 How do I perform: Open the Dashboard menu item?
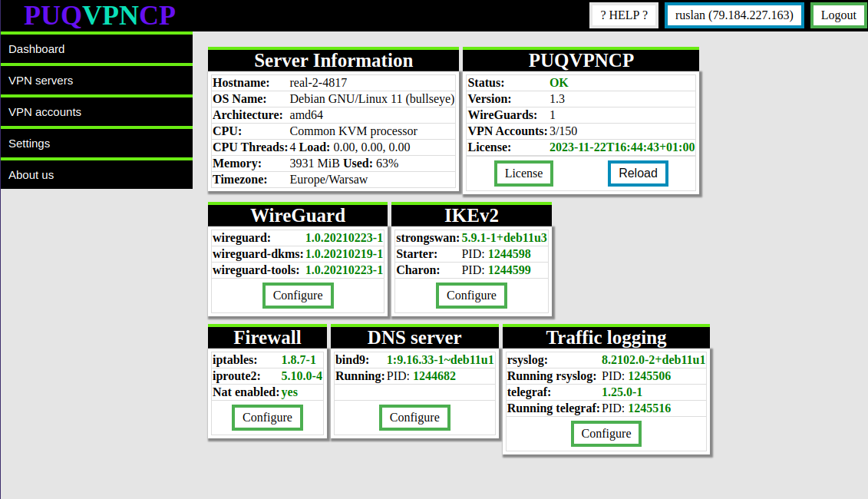[x=97, y=49]
